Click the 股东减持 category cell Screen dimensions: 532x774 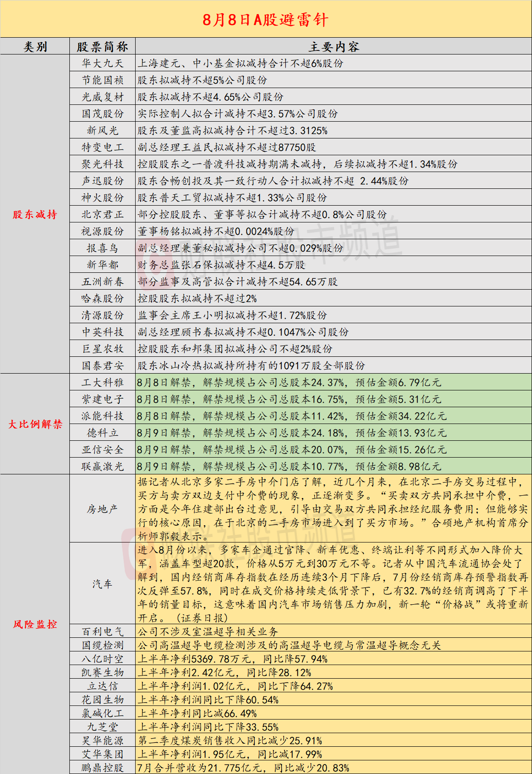click(x=35, y=214)
